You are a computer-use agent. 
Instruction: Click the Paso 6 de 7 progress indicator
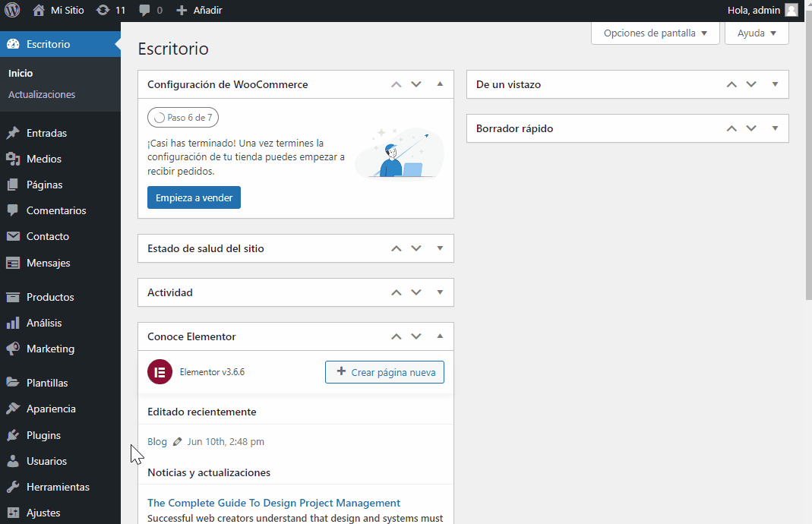tap(183, 118)
